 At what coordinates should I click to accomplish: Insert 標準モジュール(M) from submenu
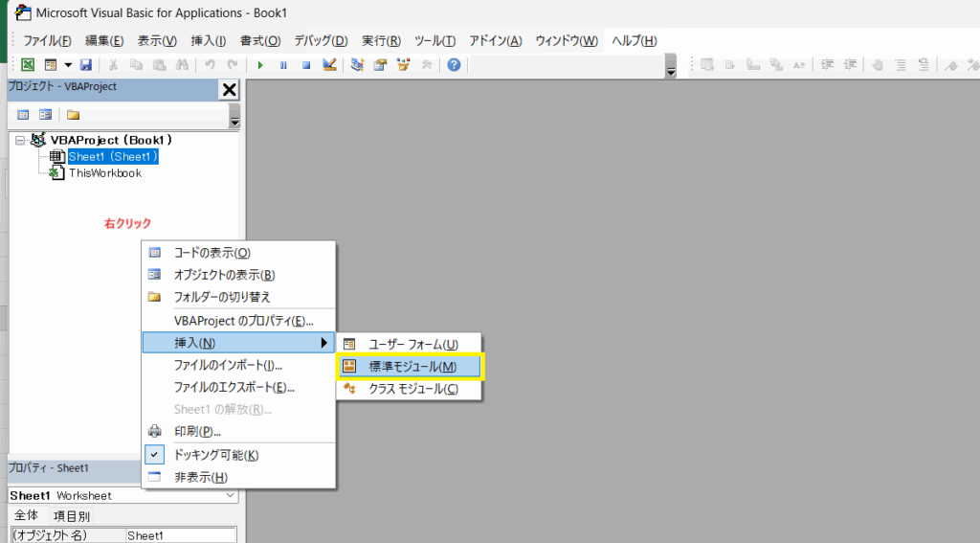[x=410, y=367]
